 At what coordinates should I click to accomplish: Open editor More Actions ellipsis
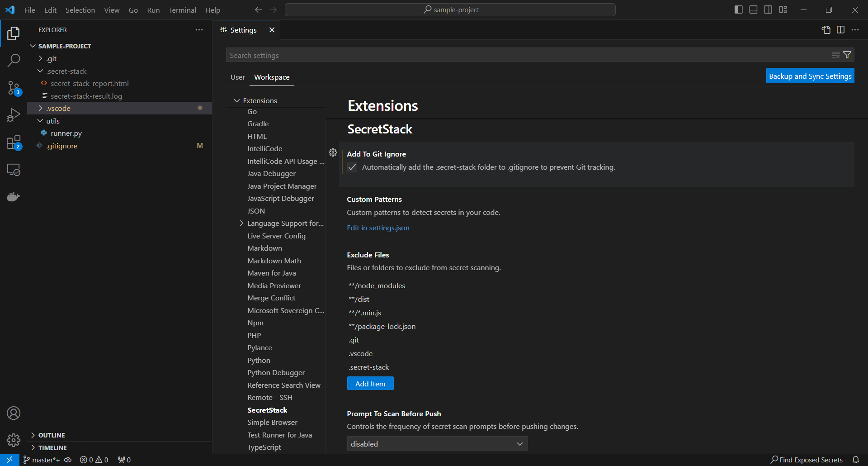pyautogui.click(x=855, y=30)
